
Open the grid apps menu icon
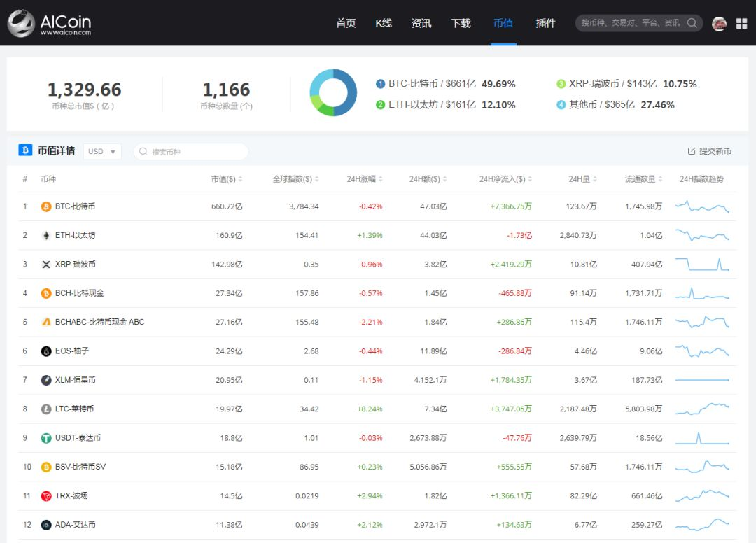(741, 24)
